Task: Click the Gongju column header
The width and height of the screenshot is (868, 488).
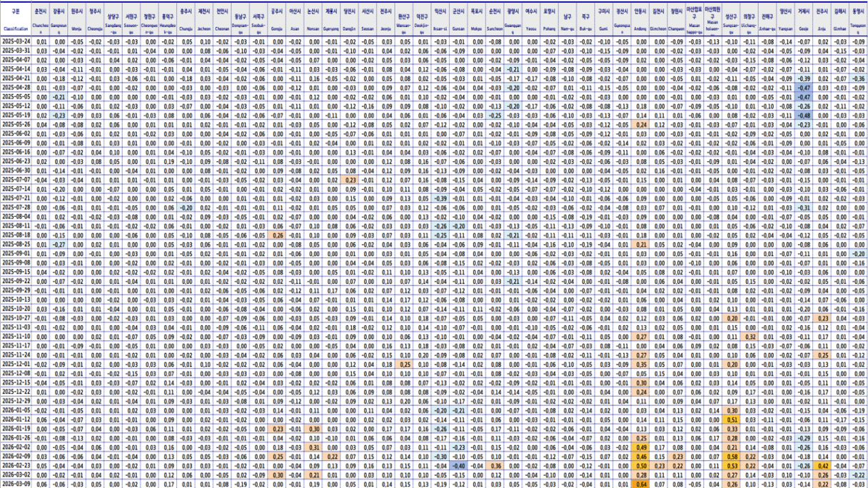Action: click(x=277, y=20)
